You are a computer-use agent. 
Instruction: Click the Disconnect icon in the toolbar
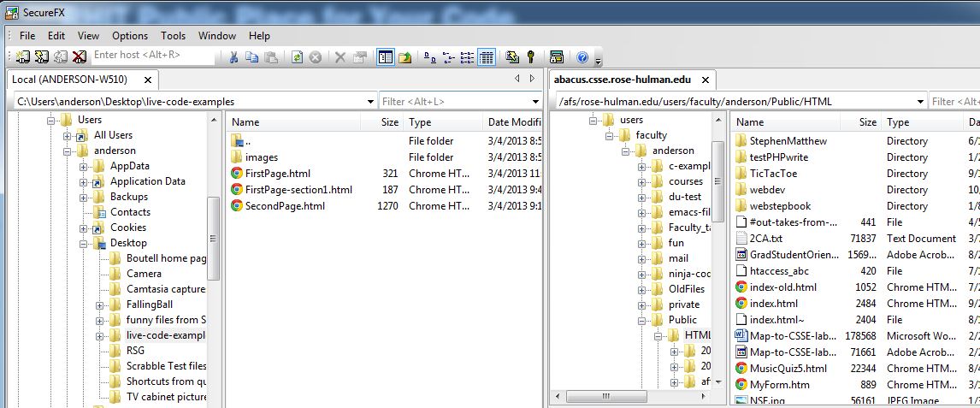pos(80,57)
